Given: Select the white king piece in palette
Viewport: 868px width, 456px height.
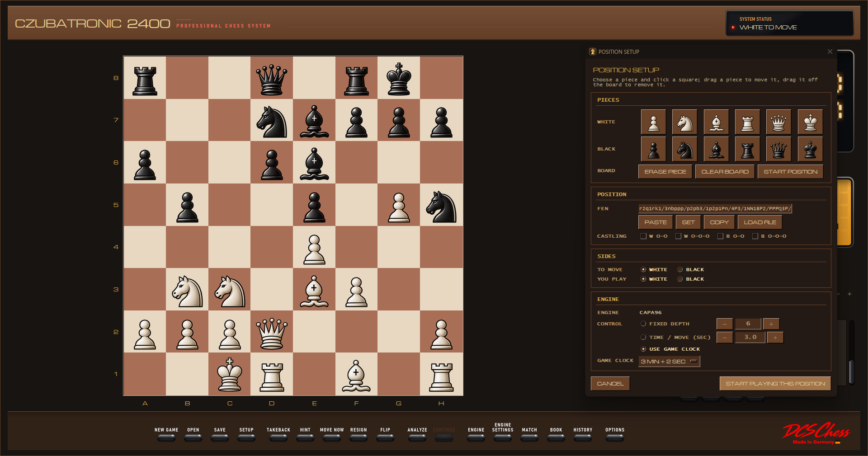Looking at the screenshot, I should (x=810, y=122).
